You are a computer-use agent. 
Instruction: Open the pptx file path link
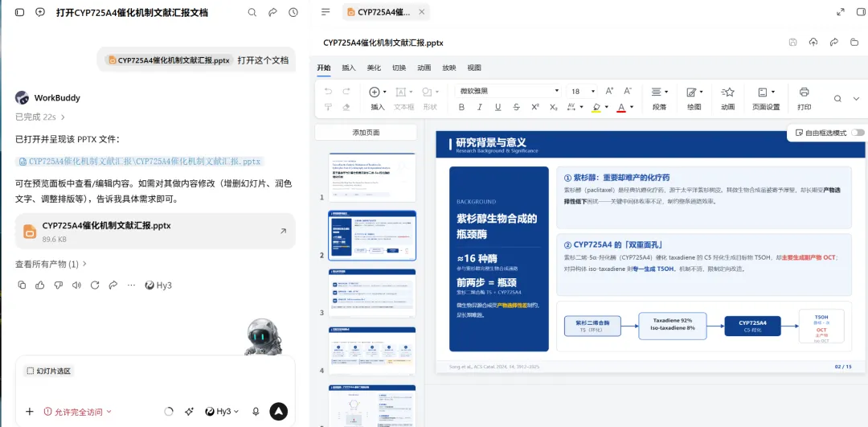[140, 162]
